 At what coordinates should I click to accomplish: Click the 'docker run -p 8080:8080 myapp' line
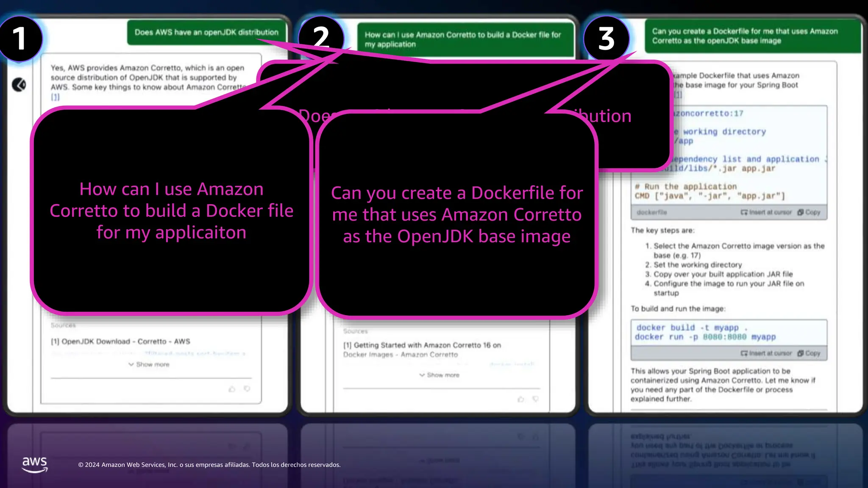705,337
